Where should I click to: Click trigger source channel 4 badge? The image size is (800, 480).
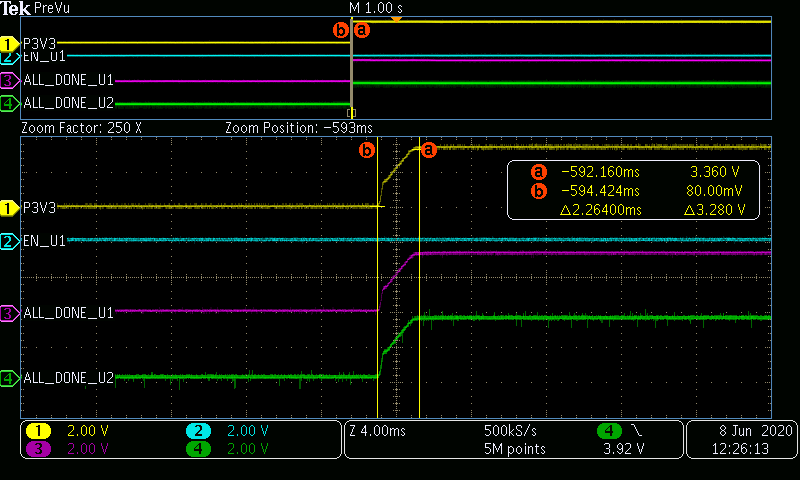(609, 432)
